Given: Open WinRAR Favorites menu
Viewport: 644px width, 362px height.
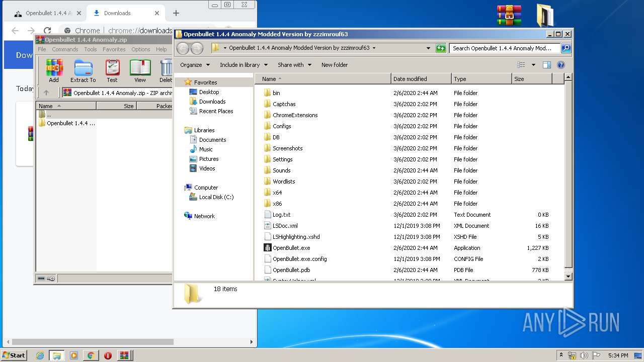Looking at the screenshot, I should (114, 49).
